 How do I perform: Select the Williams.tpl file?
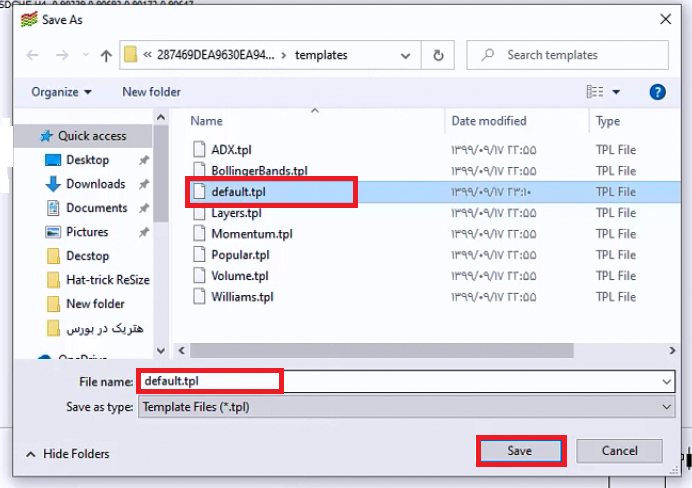click(242, 297)
